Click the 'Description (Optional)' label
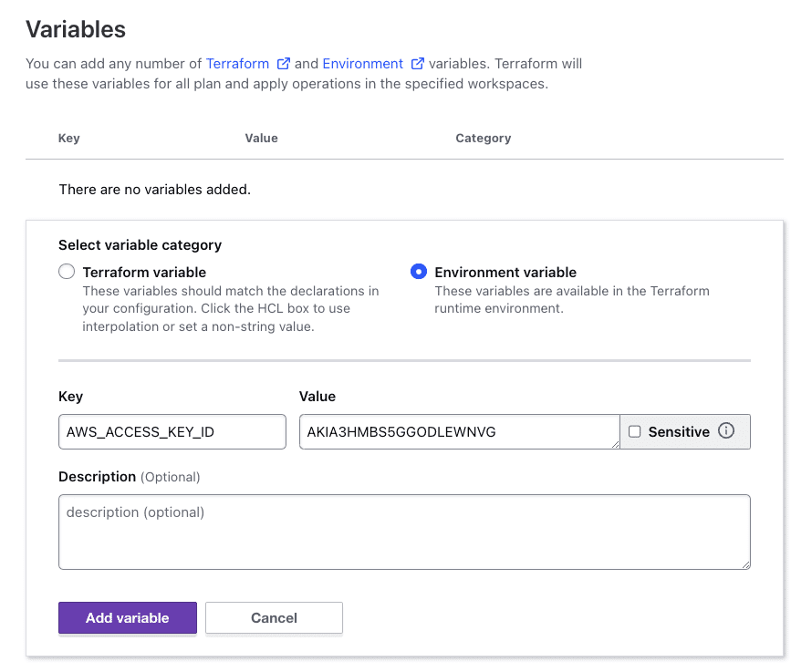This screenshot has height=672, width=791. (x=130, y=477)
